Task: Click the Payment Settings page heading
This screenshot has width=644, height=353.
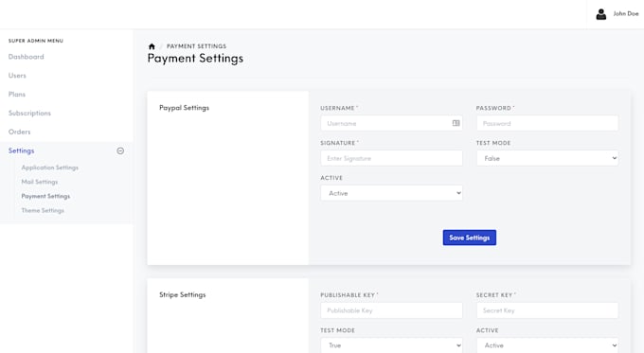Action: click(195, 59)
